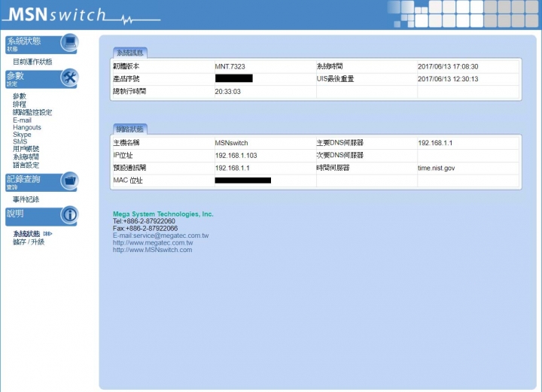This screenshot has height=392, width=542.
Task: Open the 記錄查詢 sidebar section header
Action: pos(41,182)
